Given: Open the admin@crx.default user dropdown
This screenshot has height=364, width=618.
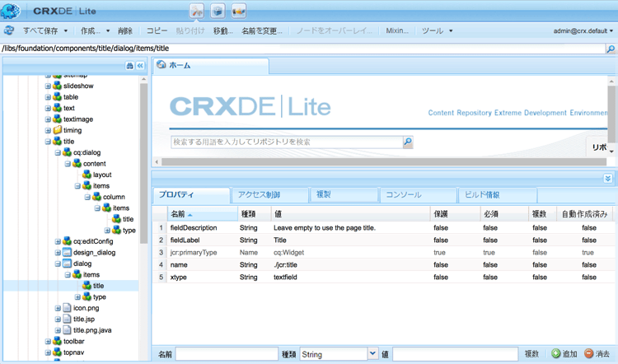Looking at the screenshot, I should pyautogui.click(x=611, y=30).
